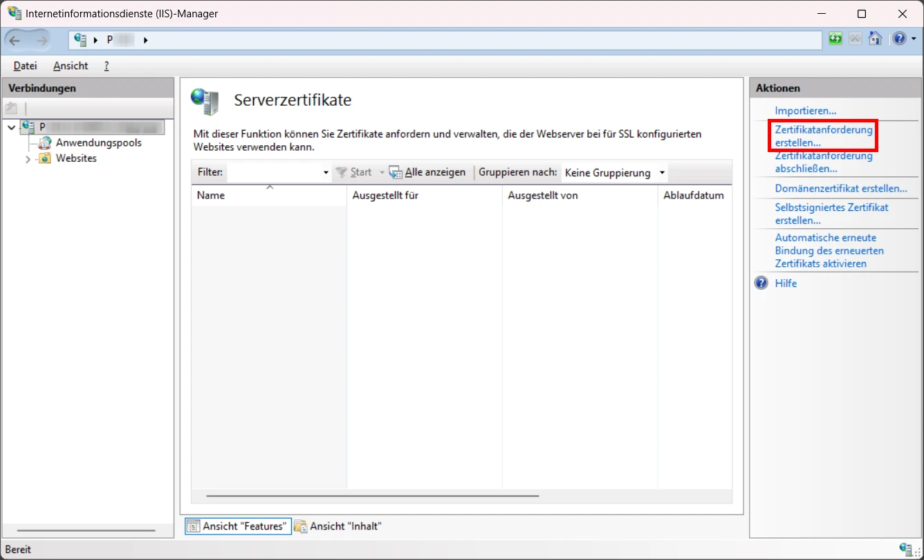Click Selbstsigniertes Zertifikat erstellen link

click(x=831, y=214)
